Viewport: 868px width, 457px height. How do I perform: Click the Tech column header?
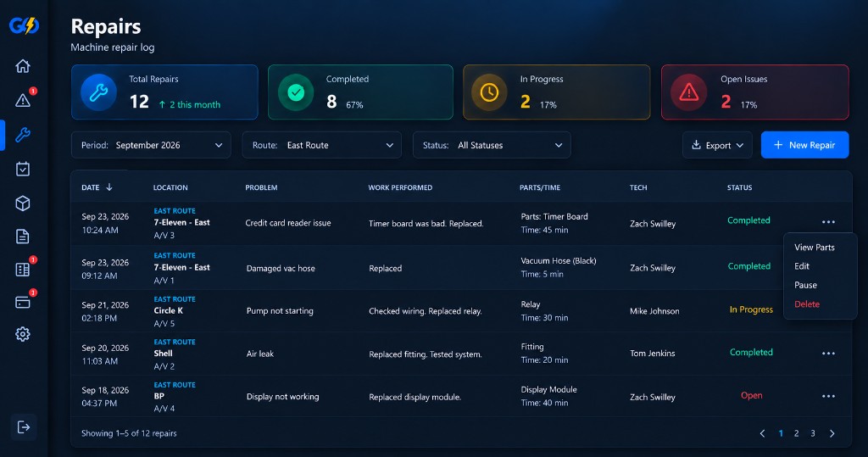638,187
